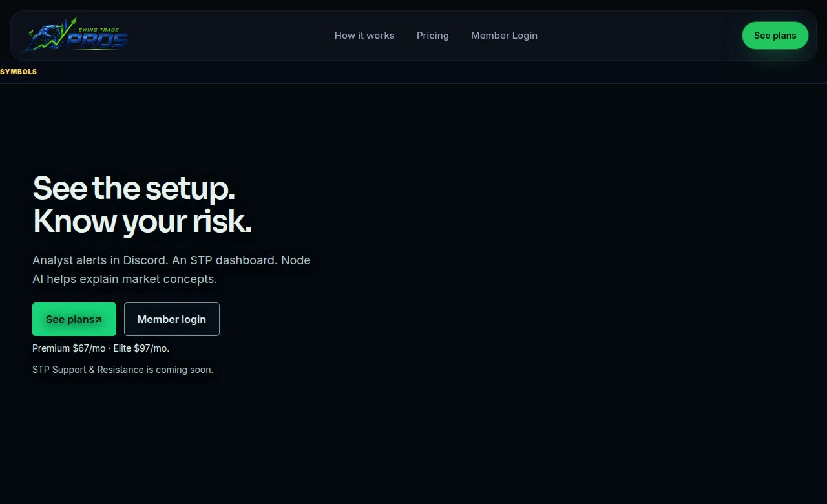
Task: Click the "See the setup. Know your risk." headline
Action: coord(142,204)
